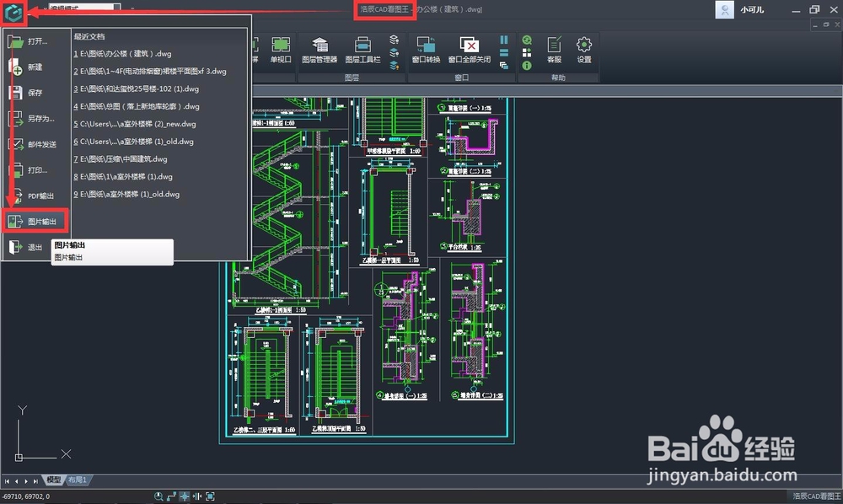Click green check-for-update icon in 帮助 group
The image size is (843, 504).
527,40
